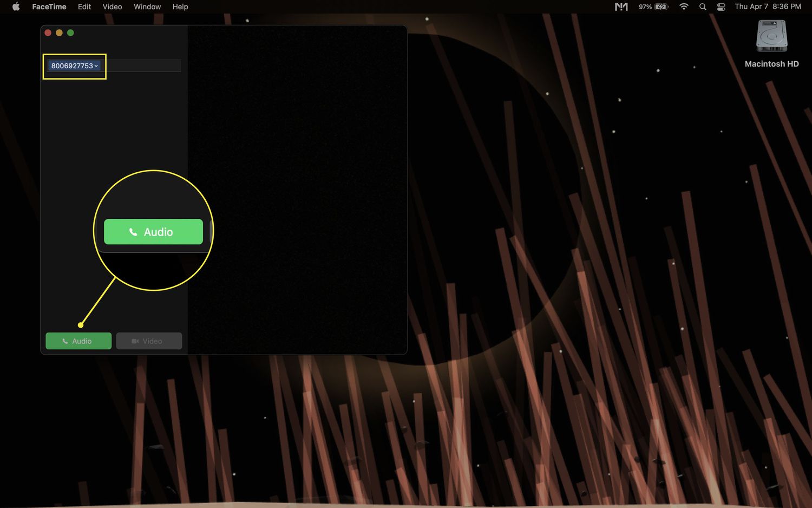
Task: Open Control Center from the menu bar
Action: (721, 6)
